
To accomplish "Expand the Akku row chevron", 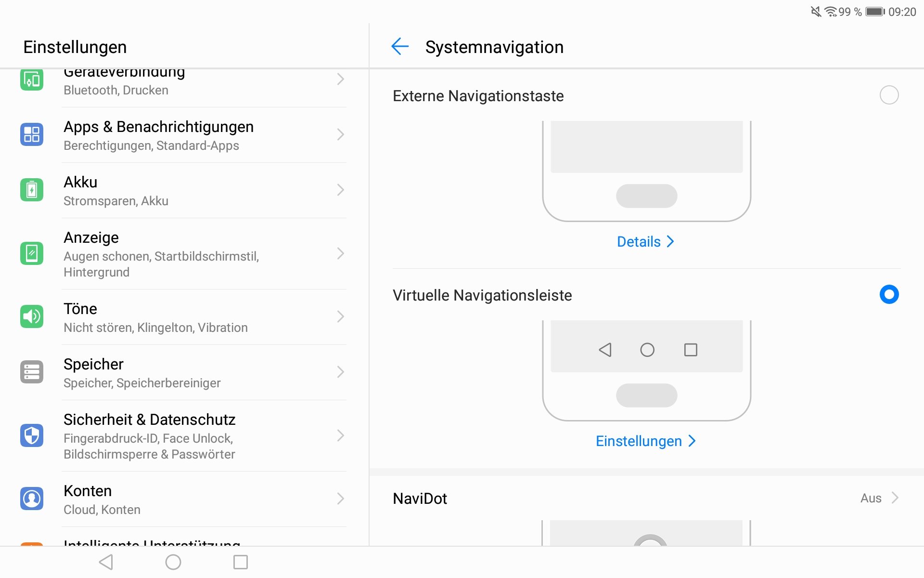I will 340,190.
